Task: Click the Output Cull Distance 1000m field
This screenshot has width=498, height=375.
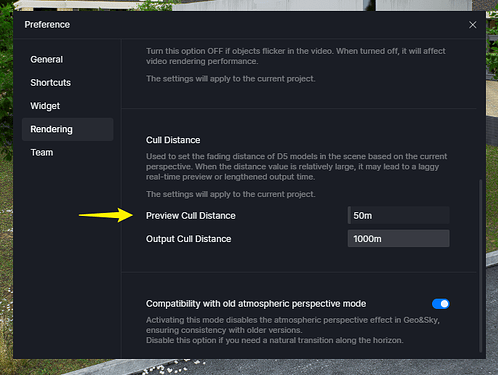Action: (x=398, y=239)
